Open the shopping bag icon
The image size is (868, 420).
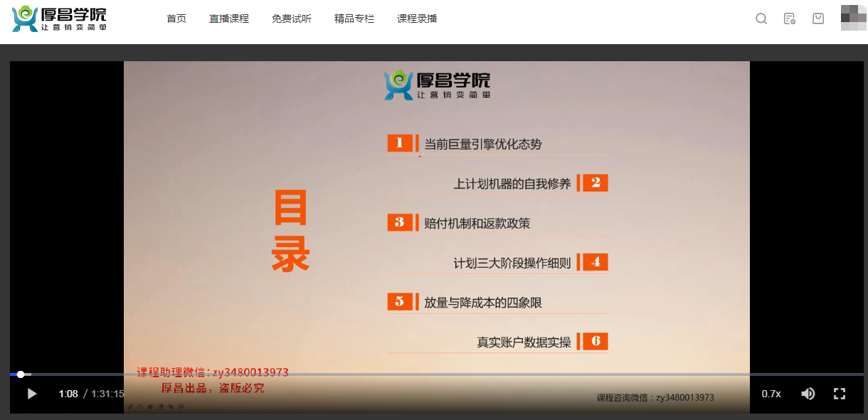tap(818, 19)
